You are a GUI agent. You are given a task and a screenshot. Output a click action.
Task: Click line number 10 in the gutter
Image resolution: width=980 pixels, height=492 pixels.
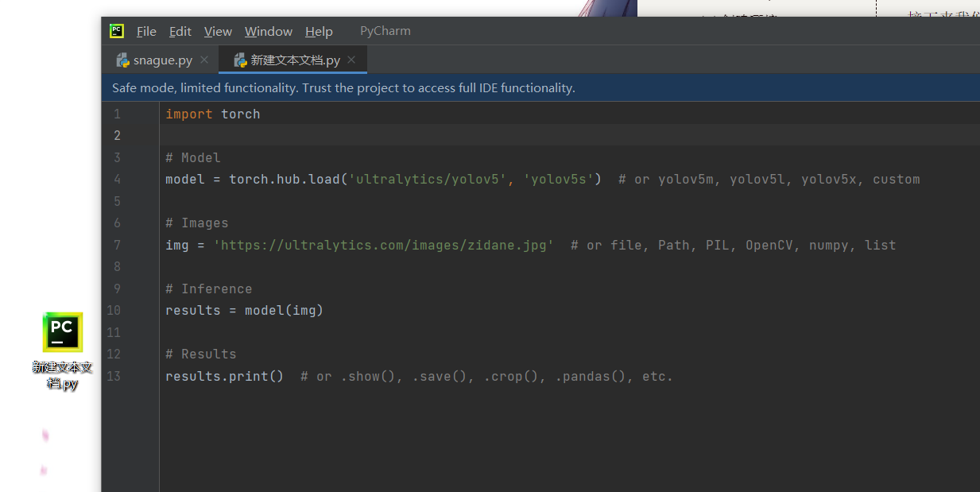pyautogui.click(x=113, y=311)
